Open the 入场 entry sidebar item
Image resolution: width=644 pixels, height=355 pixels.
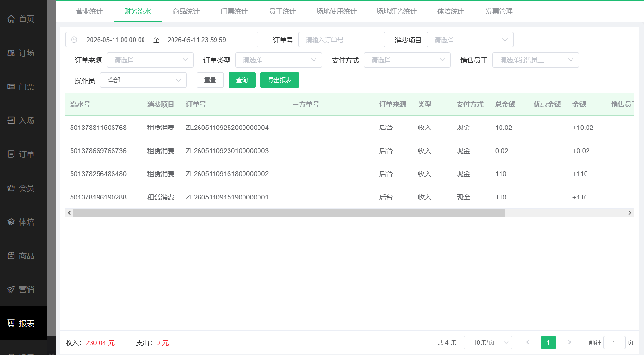[x=24, y=121]
